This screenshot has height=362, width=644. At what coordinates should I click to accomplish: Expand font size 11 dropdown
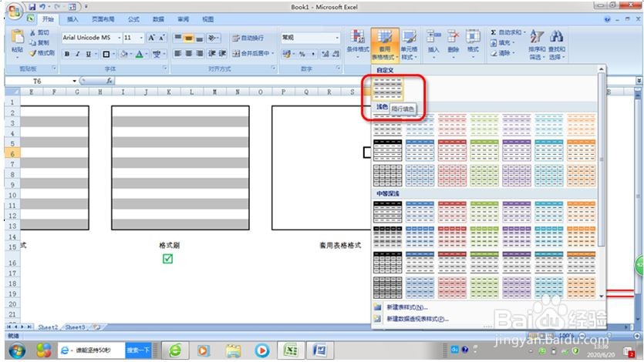(x=141, y=38)
